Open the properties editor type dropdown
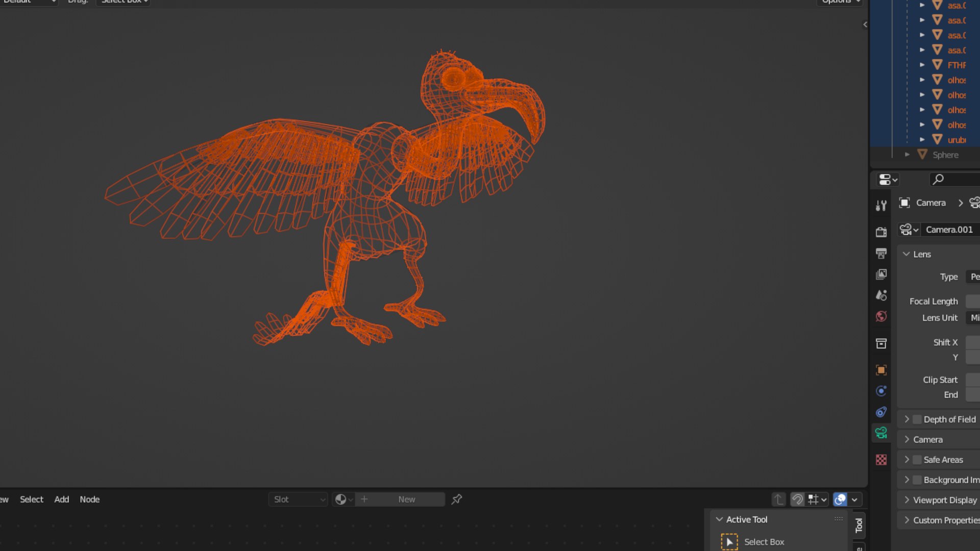This screenshot has width=980, height=551. pyautogui.click(x=888, y=180)
